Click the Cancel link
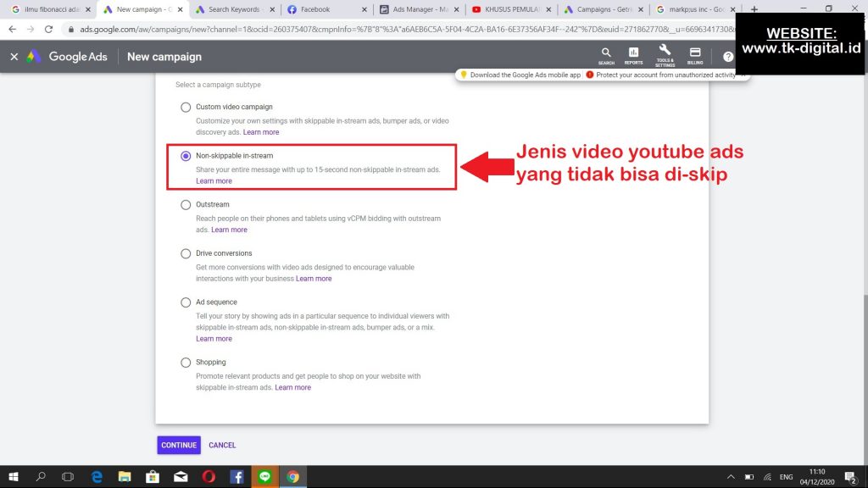Screen dimensions: 868x488 (x=222, y=445)
